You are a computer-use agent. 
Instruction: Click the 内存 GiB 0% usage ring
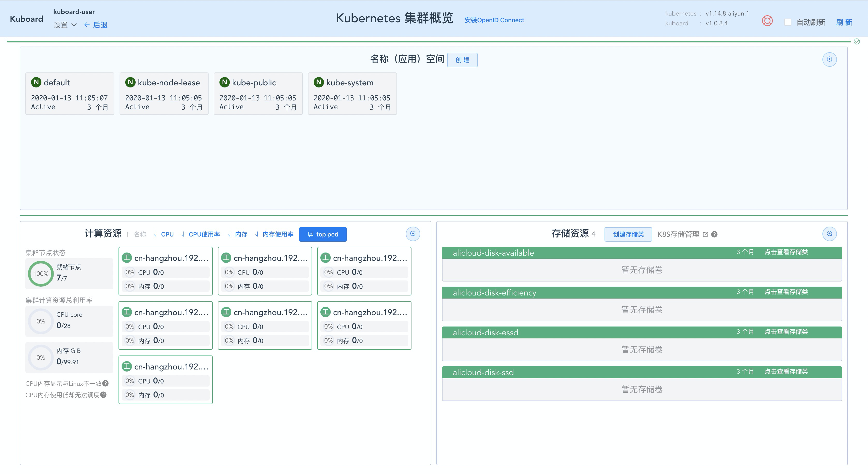[x=41, y=357]
